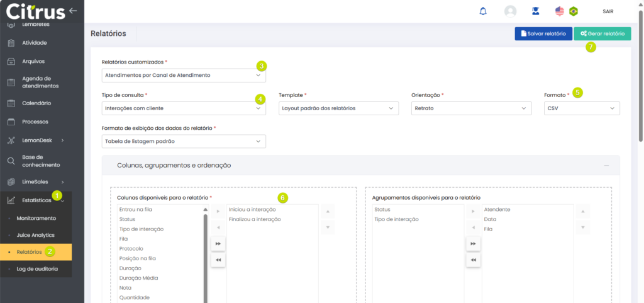Click the Salvar relatório button

543,34
